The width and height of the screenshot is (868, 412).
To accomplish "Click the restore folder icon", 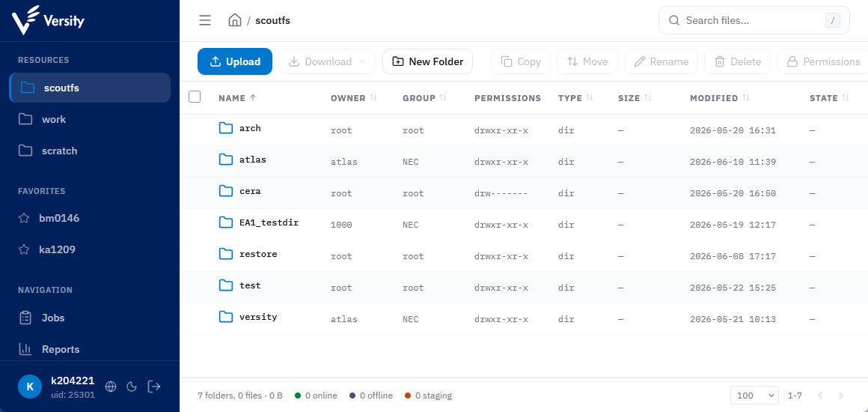I will click(x=226, y=254).
